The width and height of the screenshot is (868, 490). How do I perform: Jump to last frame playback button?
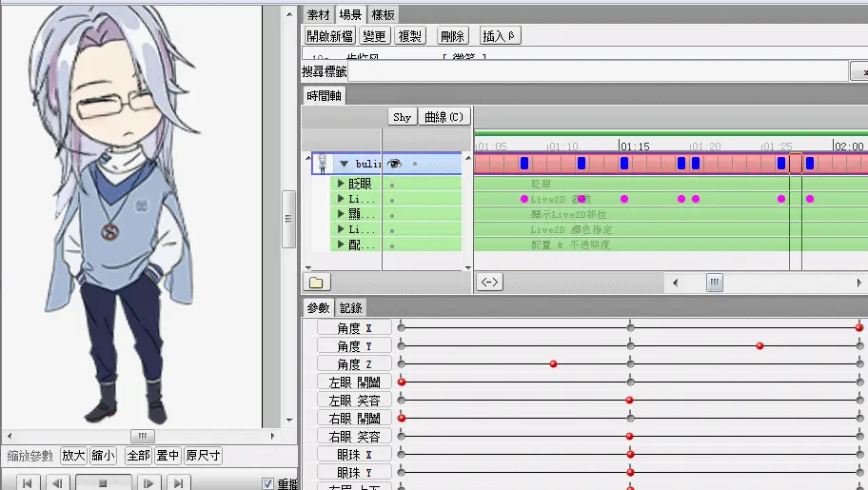coord(178,482)
